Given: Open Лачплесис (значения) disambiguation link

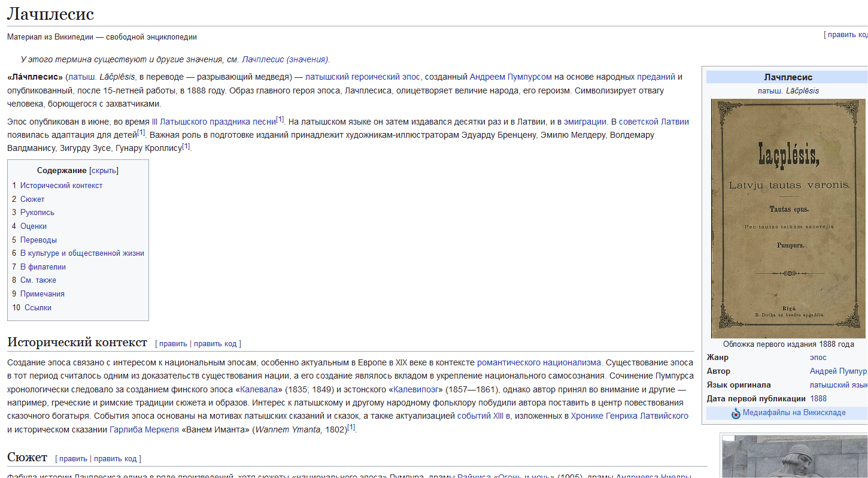Looking at the screenshot, I should [285, 59].
